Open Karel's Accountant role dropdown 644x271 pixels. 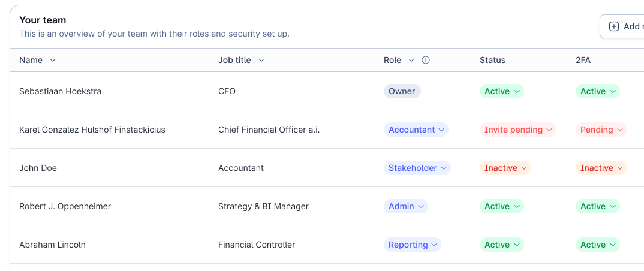416,130
